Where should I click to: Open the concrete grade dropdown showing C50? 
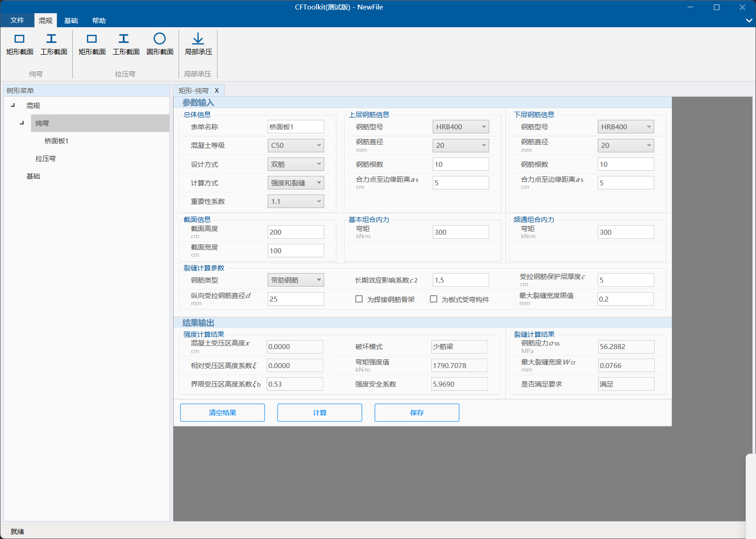click(x=295, y=145)
